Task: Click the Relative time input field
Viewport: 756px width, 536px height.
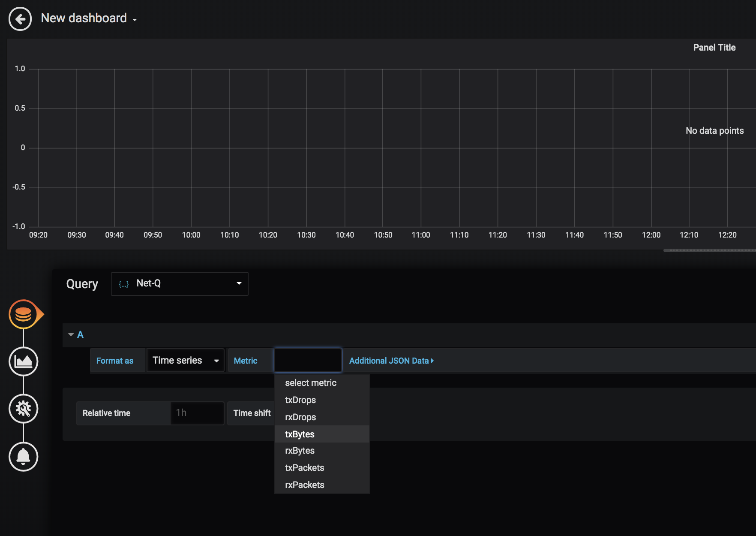Action: click(x=197, y=413)
